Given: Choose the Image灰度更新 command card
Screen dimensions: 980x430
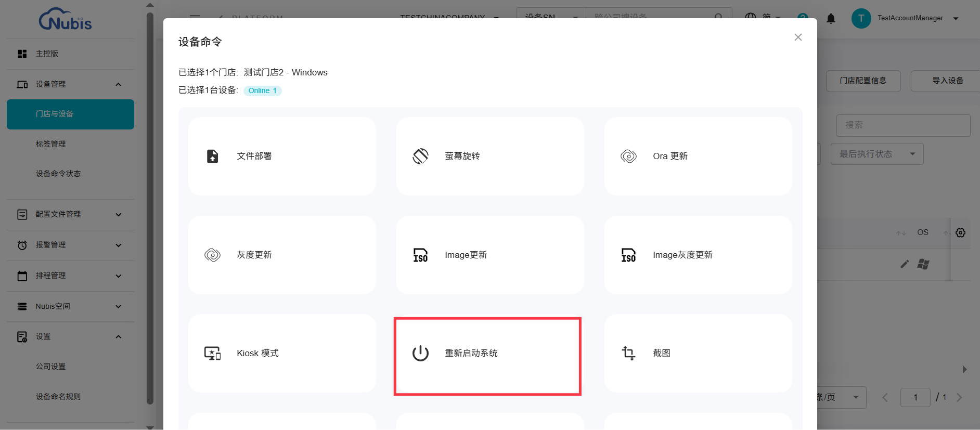Looking at the screenshot, I should pyautogui.click(x=698, y=255).
